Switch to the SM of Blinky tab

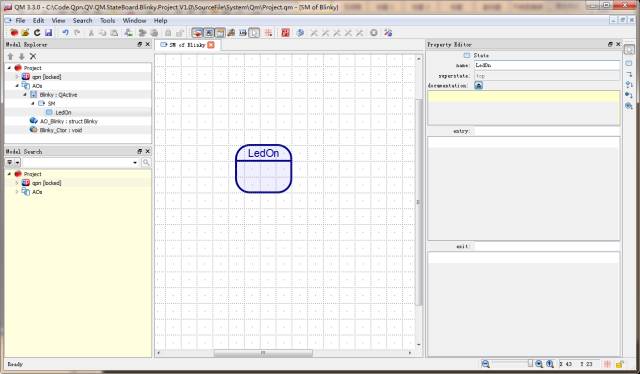click(187, 45)
